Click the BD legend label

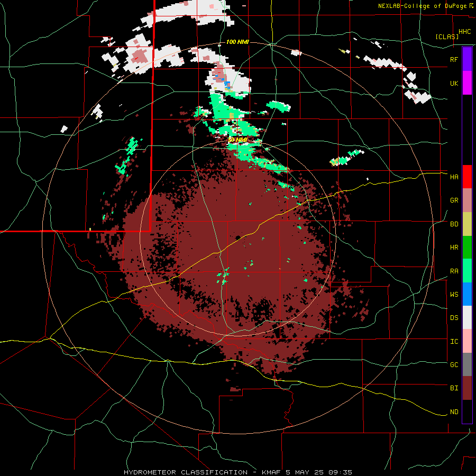(454, 224)
